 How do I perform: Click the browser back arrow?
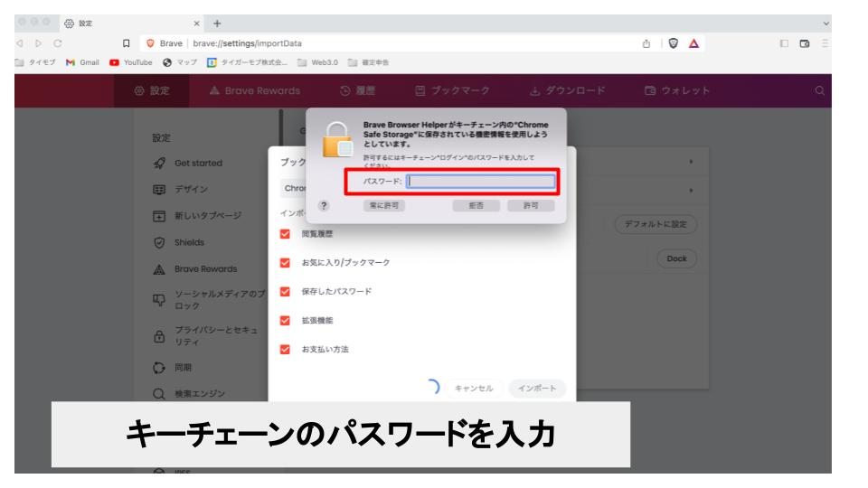(20, 43)
